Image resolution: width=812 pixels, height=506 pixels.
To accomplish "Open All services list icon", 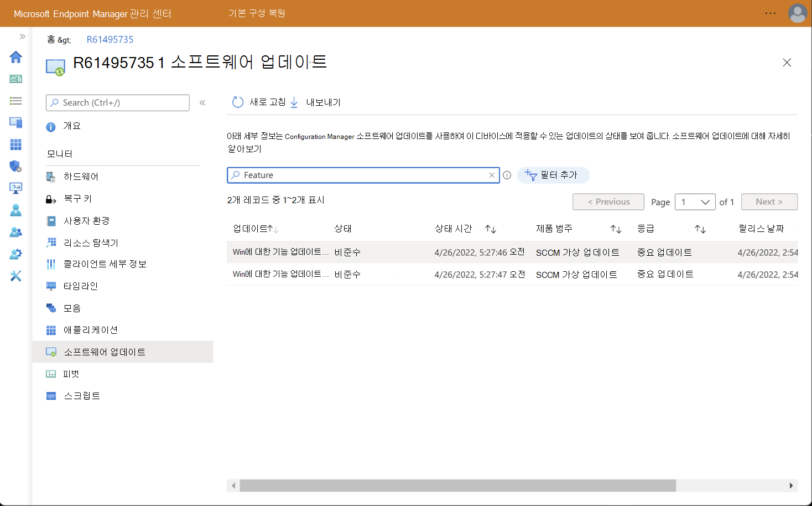I will 15,101.
